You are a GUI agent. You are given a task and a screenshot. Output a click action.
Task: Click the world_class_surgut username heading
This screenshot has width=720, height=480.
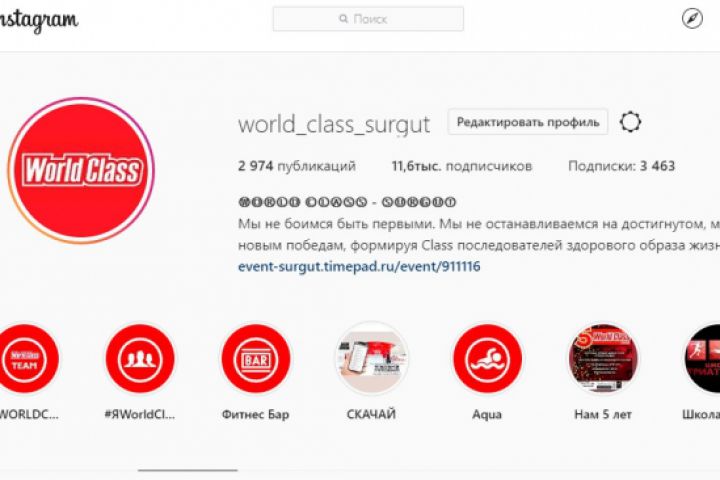click(334, 124)
